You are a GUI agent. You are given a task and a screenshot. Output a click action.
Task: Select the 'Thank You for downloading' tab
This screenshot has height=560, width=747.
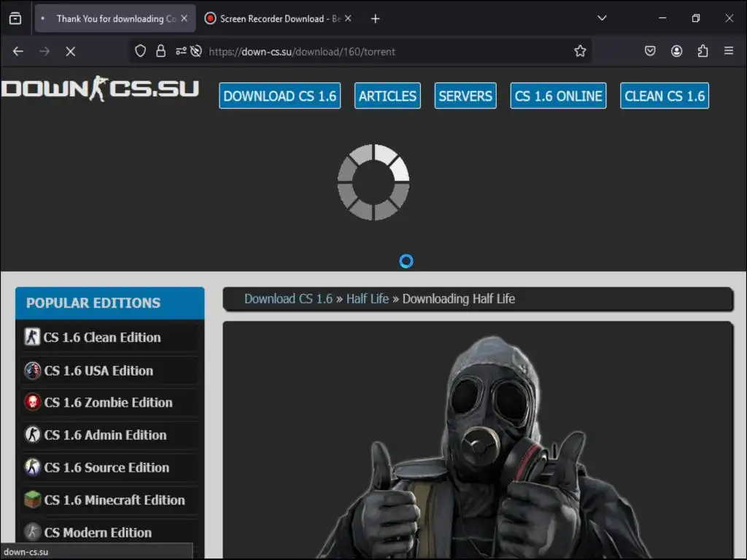tap(115, 18)
